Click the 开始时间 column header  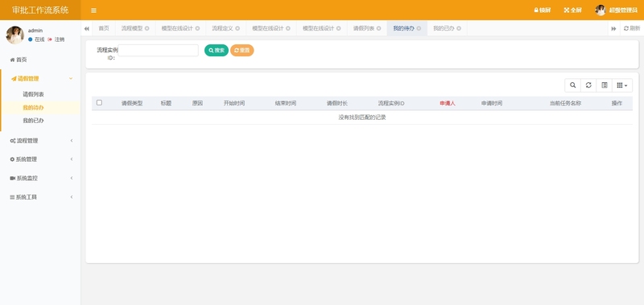[234, 103]
